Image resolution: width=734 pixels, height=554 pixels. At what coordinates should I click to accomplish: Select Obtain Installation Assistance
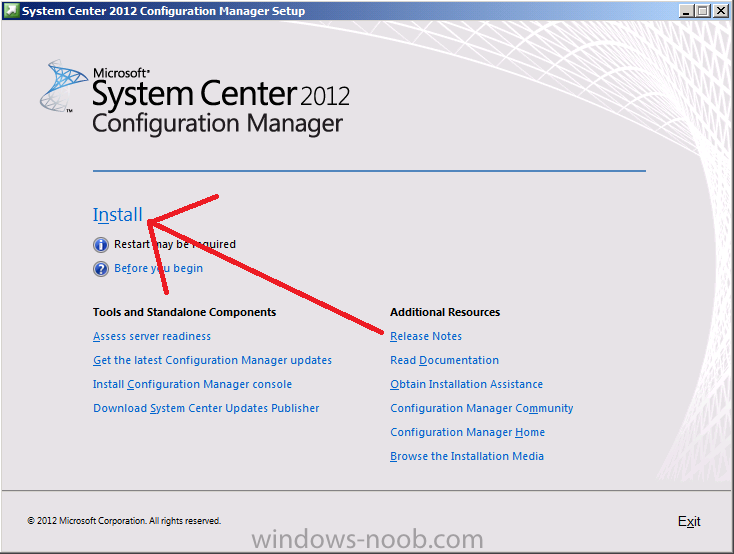click(x=466, y=384)
